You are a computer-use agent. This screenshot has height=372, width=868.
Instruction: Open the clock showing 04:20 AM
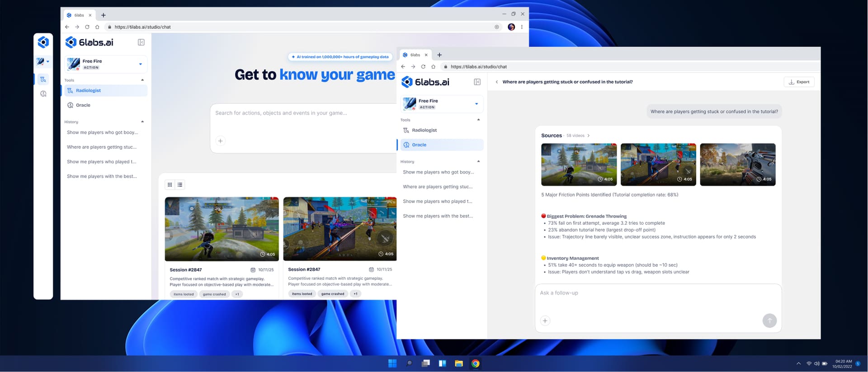pos(843,364)
